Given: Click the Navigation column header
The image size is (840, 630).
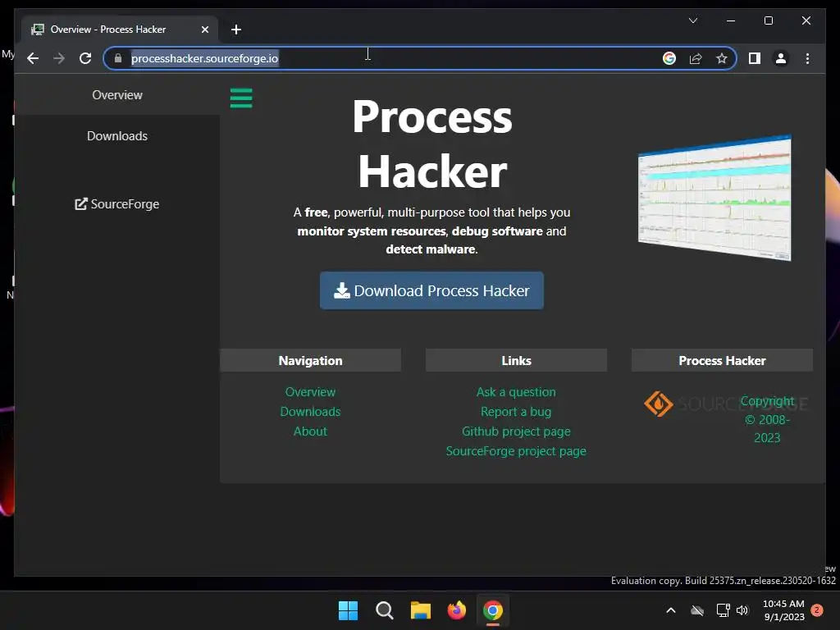Looking at the screenshot, I should tap(310, 361).
